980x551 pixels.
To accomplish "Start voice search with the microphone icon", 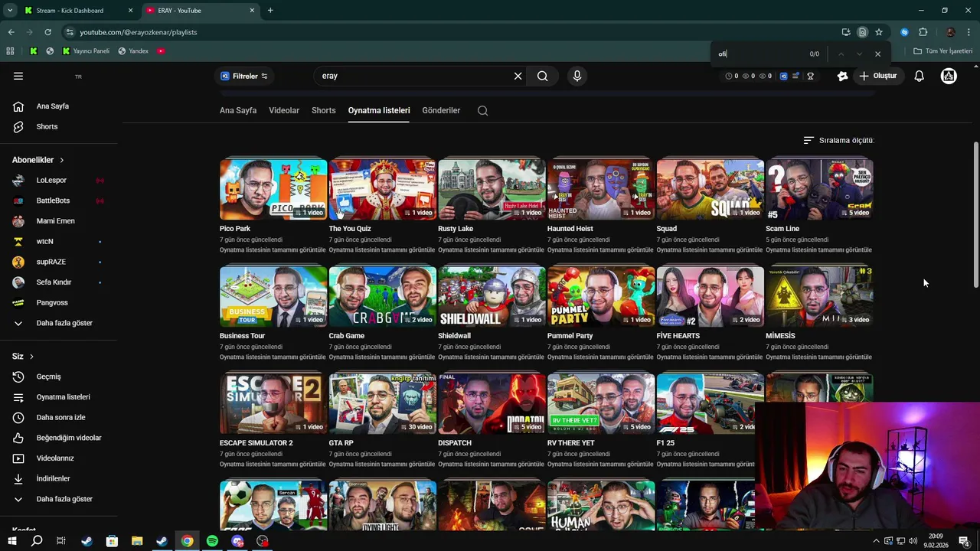I will (x=577, y=76).
